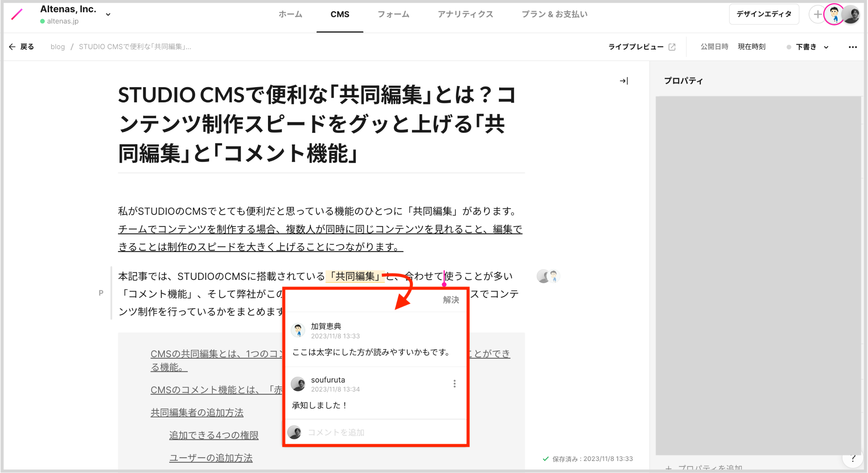Open ライブプレビュー external link
Screen dimensions: 868x473
[642, 47]
